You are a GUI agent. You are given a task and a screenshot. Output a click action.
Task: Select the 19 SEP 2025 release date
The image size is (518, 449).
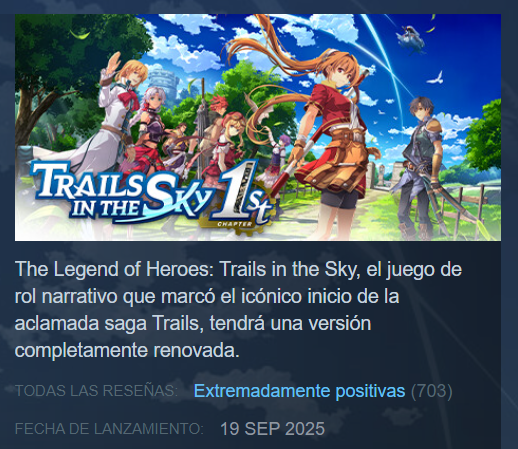point(272,429)
